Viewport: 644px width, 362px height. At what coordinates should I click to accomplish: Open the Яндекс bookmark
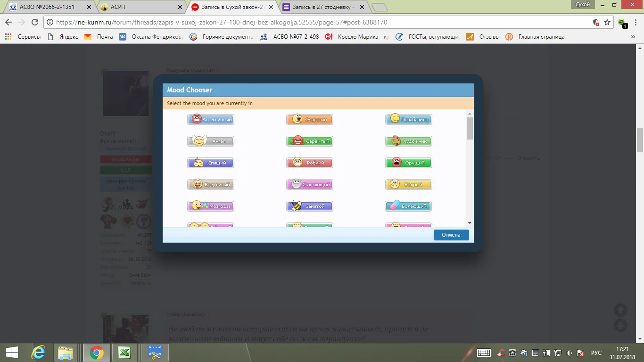tap(64, 37)
